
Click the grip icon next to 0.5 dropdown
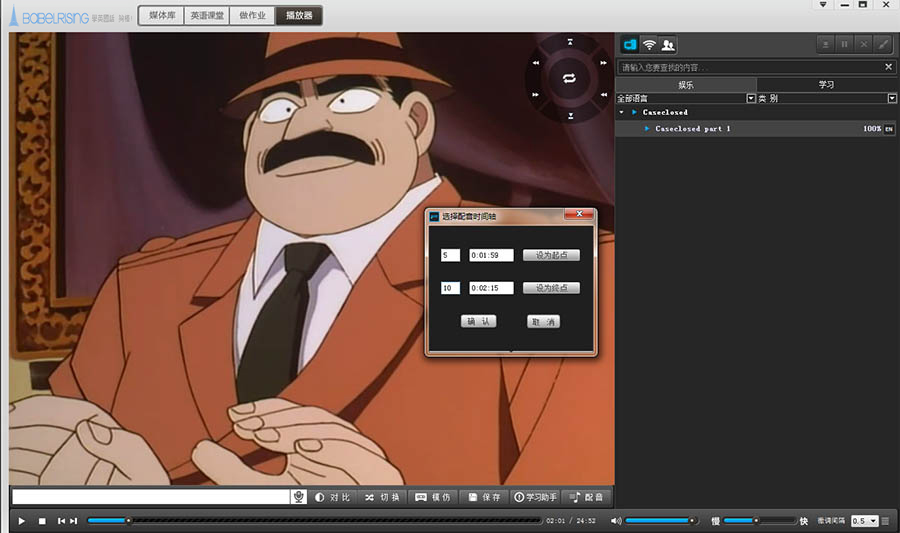(x=885, y=521)
